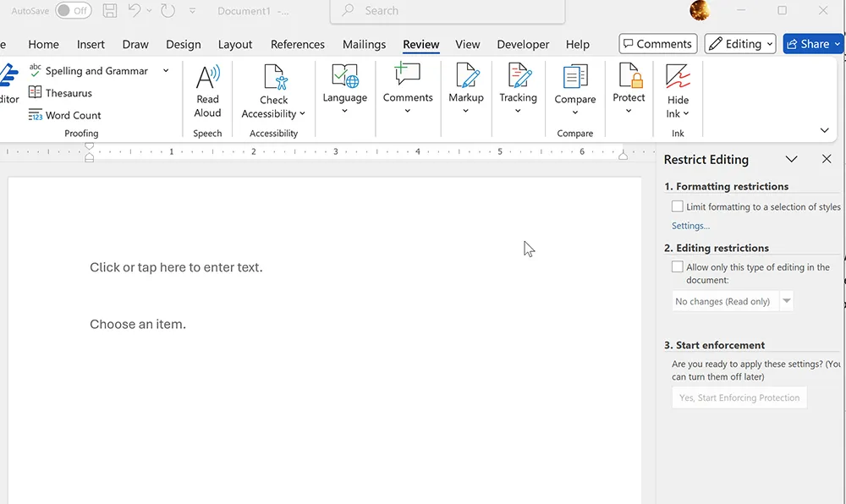
Task: Open the 'No changes (Read only)' dropdown
Action: pos(786,300)
